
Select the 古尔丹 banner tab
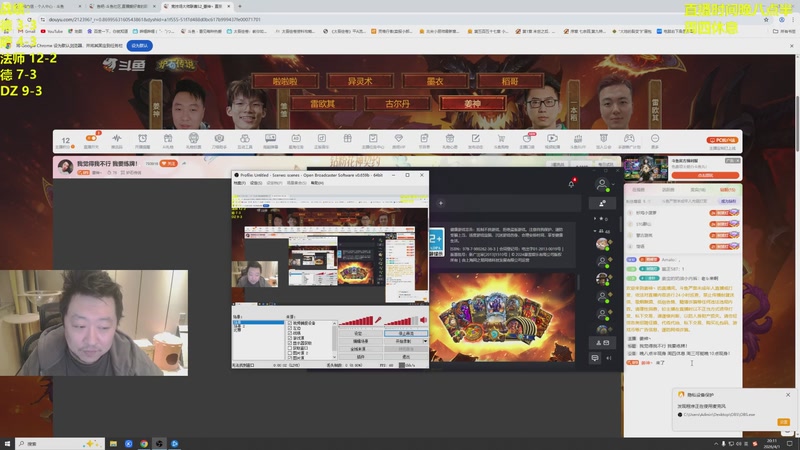(397, 104)
